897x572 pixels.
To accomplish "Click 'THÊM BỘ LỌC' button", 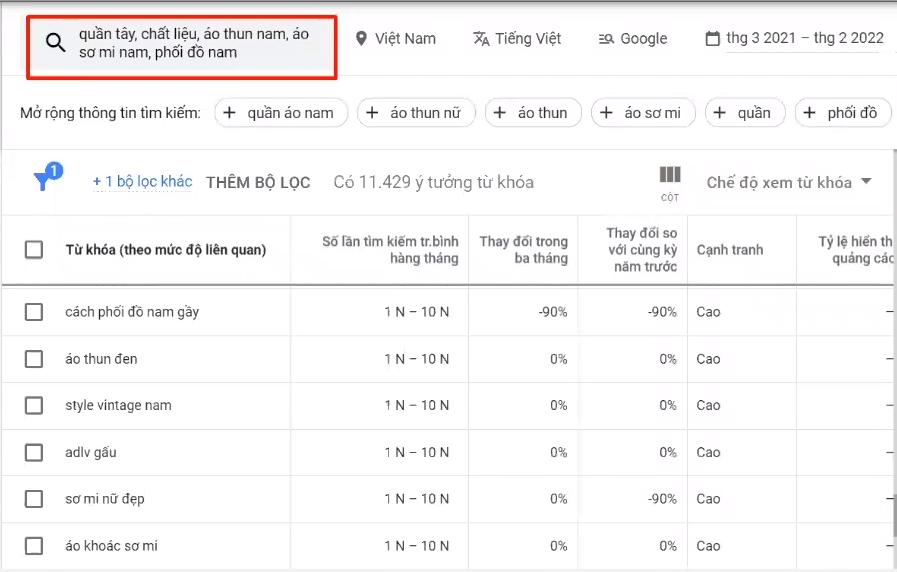I will coord(258,182).
